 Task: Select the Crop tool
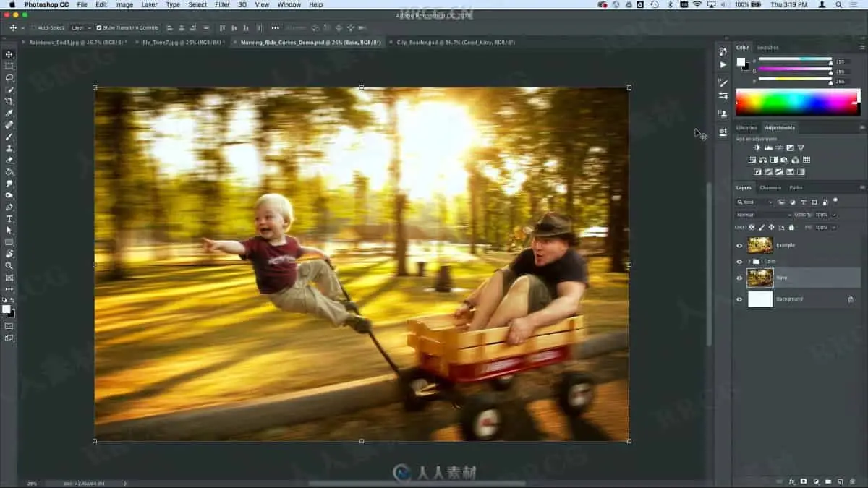click(x=9, y=101)
